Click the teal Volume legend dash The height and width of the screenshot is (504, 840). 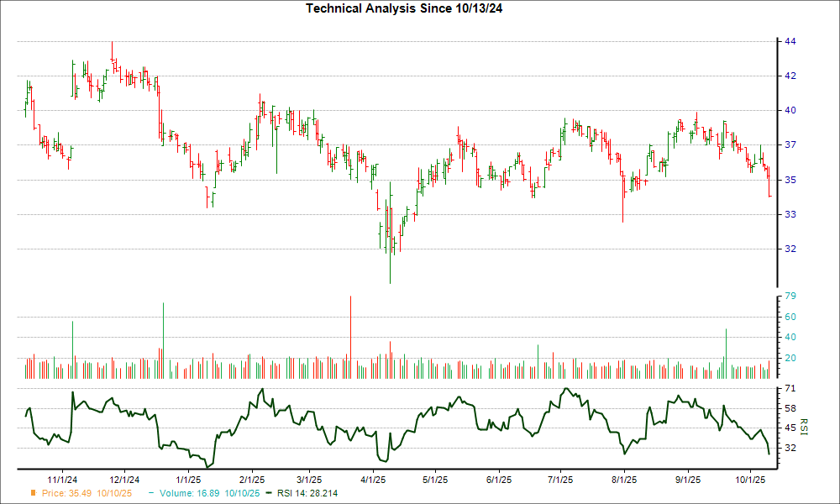point(150,493)
